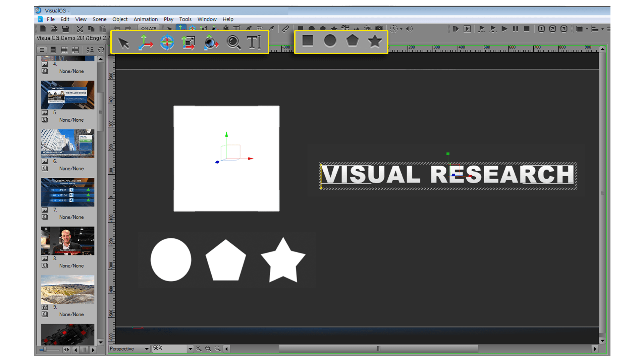Open the Animation menu

tap(145, 19)
